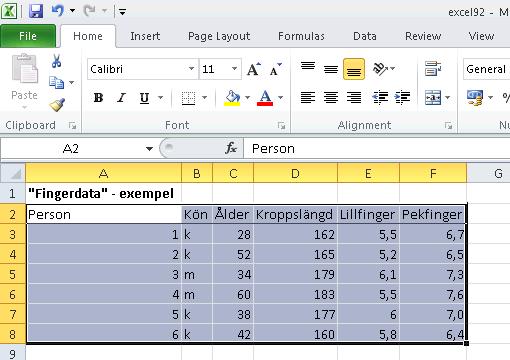Apply the red Font Color
This screenshot has width=510, height=360.
pyautogui.click(x=265, y=98)
